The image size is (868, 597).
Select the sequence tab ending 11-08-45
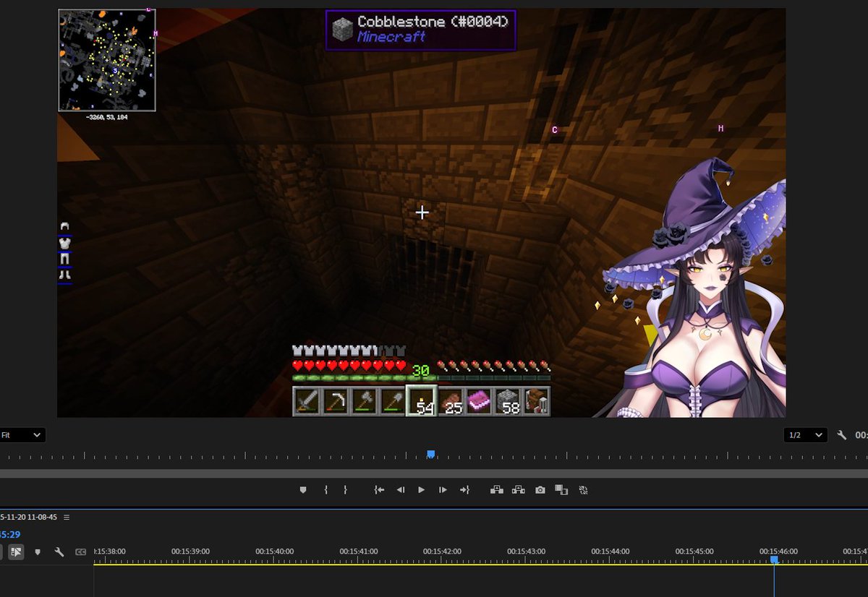(29, 517)
